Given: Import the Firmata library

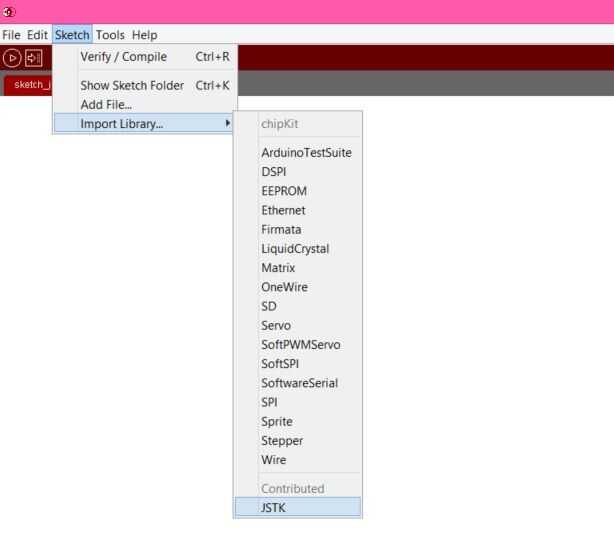Looking at the screenshot, I should [298, 229].
